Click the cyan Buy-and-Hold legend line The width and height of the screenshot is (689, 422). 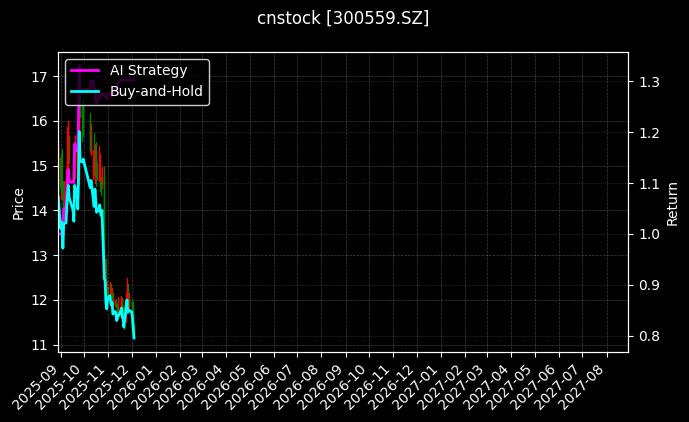85,91
